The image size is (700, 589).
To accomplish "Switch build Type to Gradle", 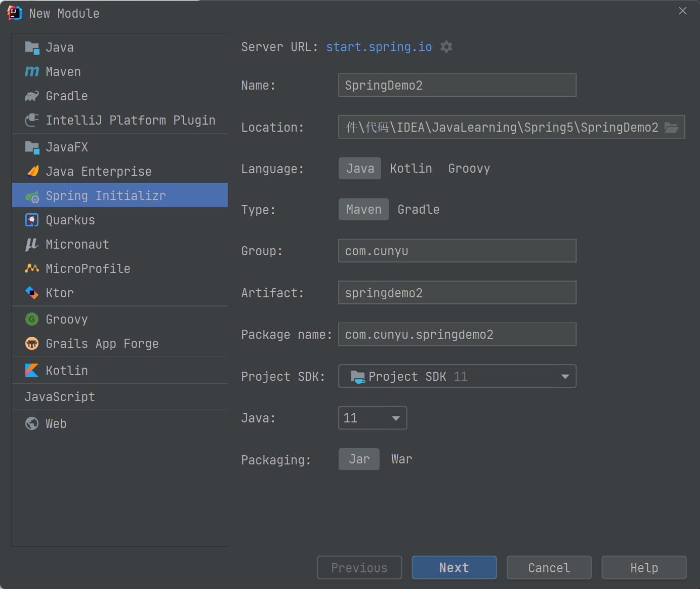I will (419, 210).
